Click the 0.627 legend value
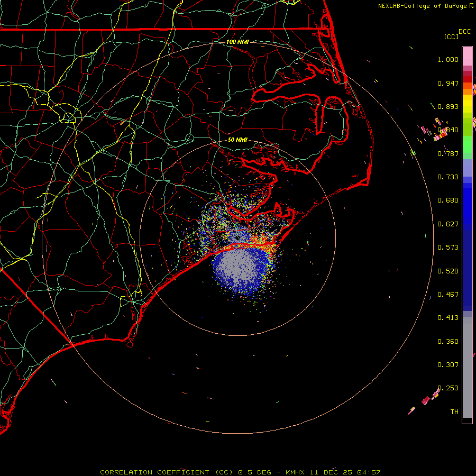The image size is (476, 476). pos(448,224)
